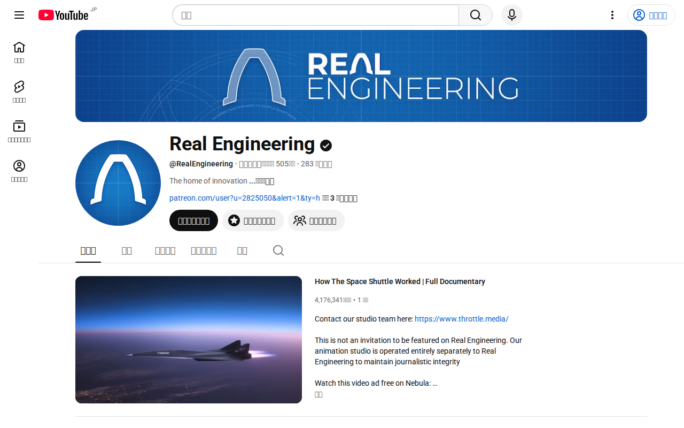Screen dimensions: 684x428
Task: Focus the YouTube search input field
Action: click(316, 15)
